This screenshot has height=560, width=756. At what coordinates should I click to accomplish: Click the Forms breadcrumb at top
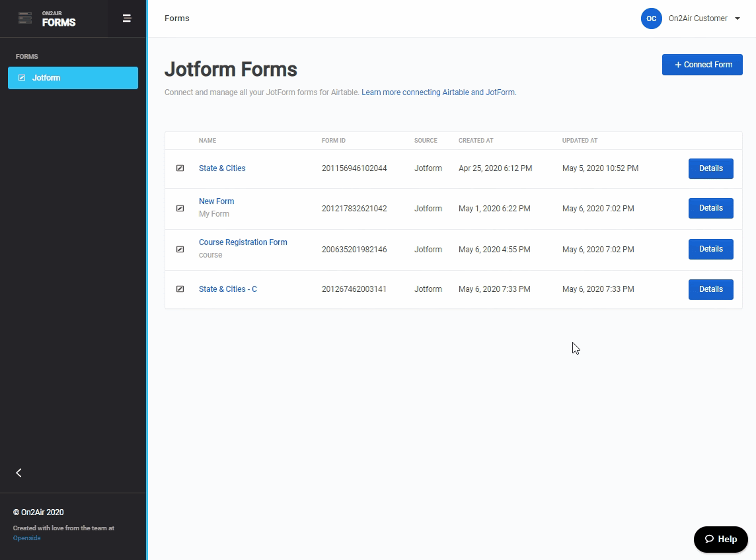click(x=177, y=18)
